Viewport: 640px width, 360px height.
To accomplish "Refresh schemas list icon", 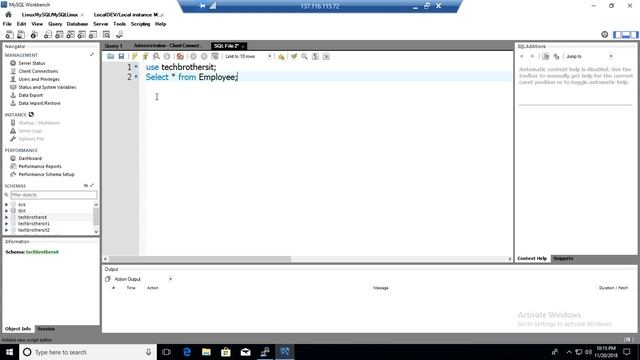I will pyautogui.click(x=86, y=186).
